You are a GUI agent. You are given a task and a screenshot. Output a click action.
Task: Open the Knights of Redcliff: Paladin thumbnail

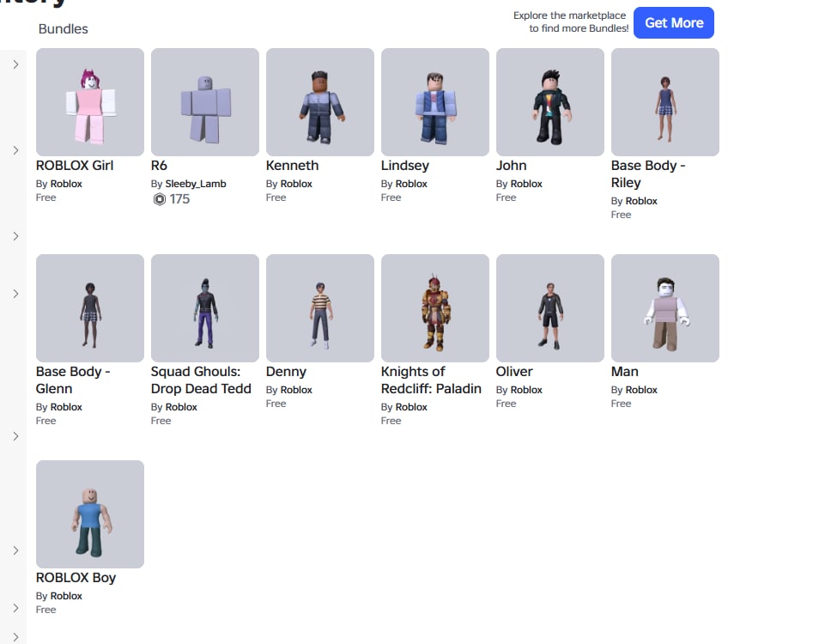[x=435, y=308]
